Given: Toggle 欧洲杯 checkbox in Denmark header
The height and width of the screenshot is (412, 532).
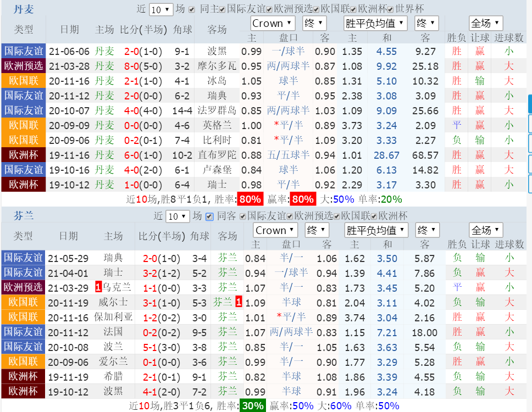Looking at the screenshot, I should coord(353,9).
